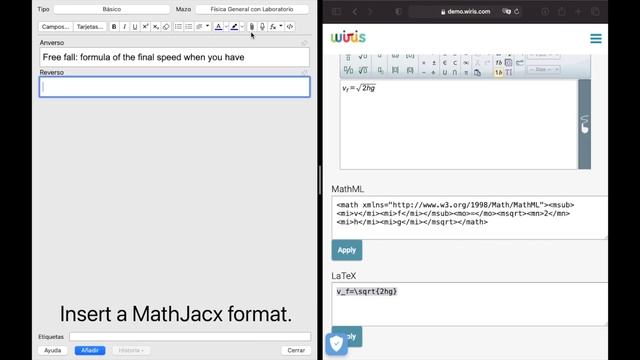Insert a subscript in Wiris toolbar
This screenshot has height=360, width=640.
[380, 70]
